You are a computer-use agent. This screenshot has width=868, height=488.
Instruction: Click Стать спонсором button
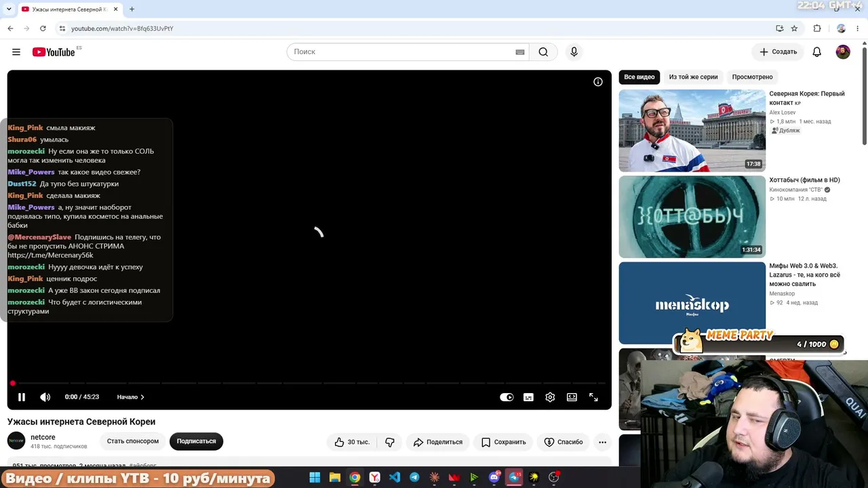click(x=133, y=441)
